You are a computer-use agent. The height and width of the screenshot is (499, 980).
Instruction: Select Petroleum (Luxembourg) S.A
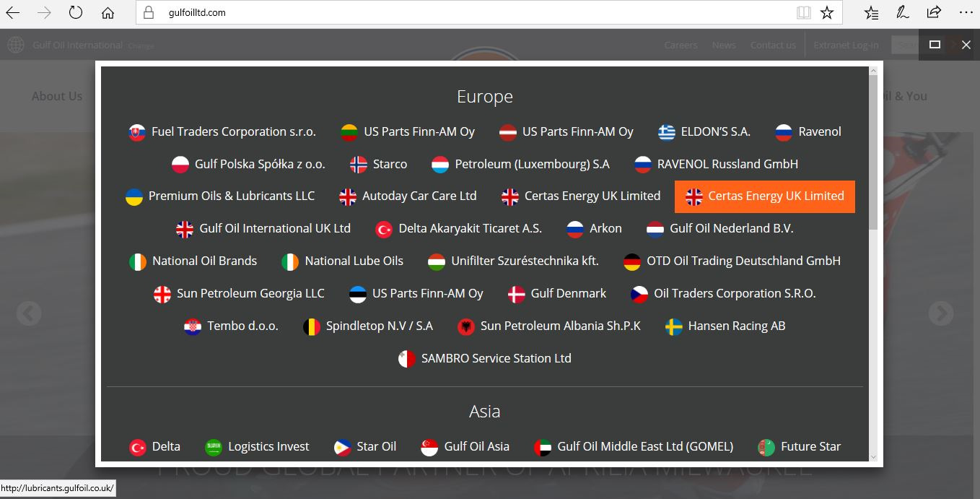(520, 165)
